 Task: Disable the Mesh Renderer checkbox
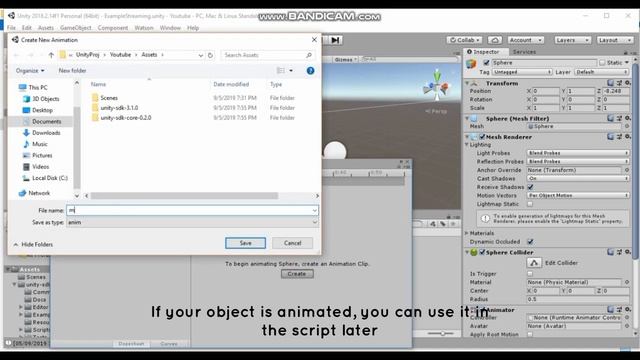point(482,137)
